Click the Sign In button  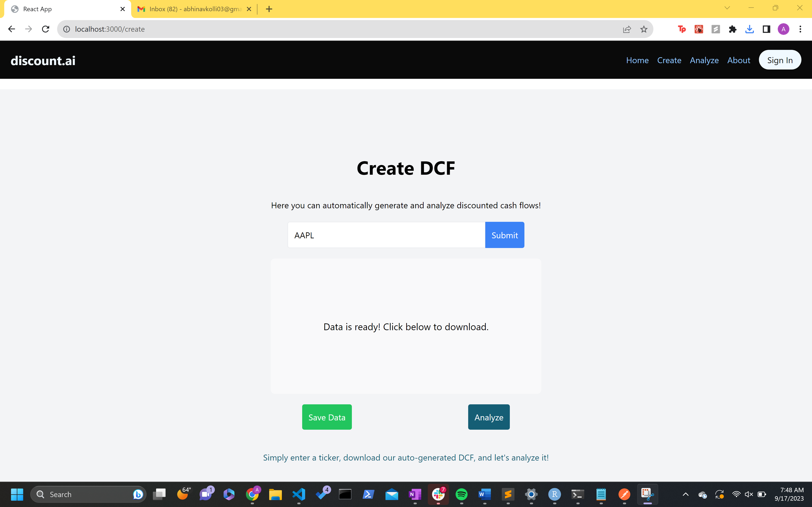780,60
